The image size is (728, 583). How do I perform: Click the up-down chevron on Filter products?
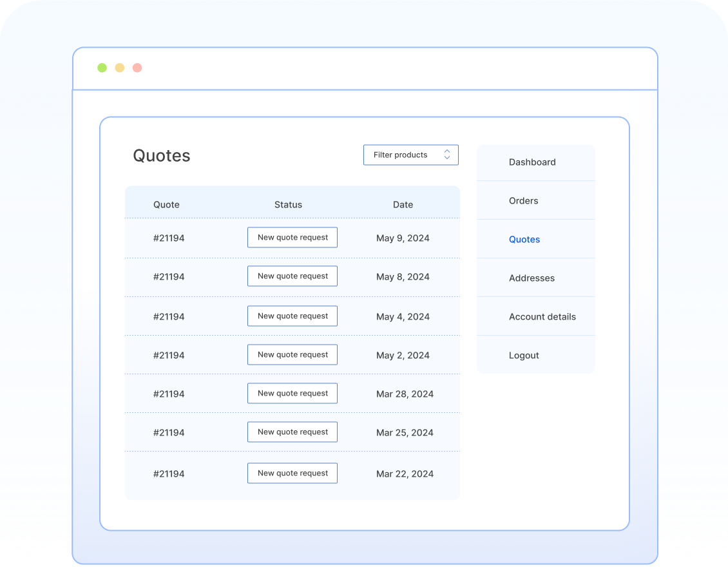click(446, 155)
